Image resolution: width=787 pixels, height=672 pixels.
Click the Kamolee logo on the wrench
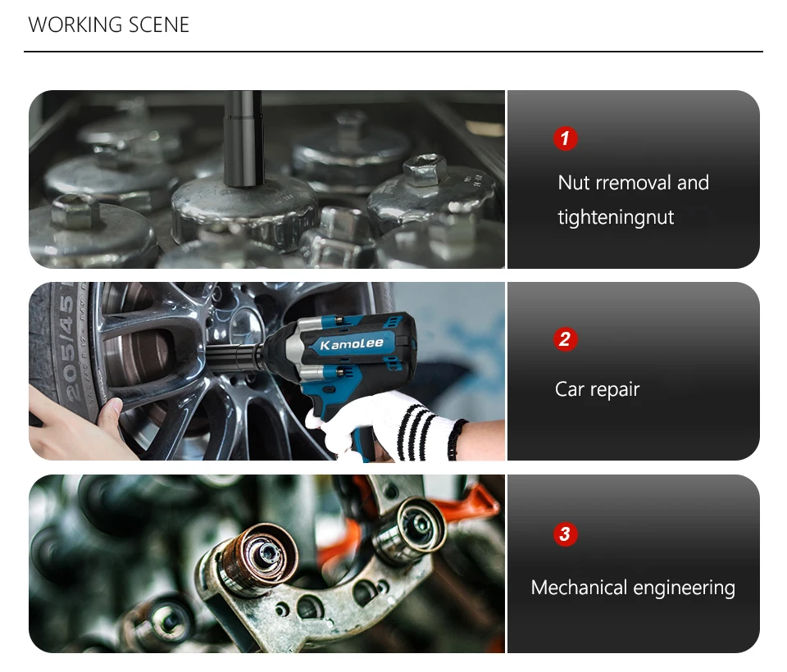tap(352, 343)
